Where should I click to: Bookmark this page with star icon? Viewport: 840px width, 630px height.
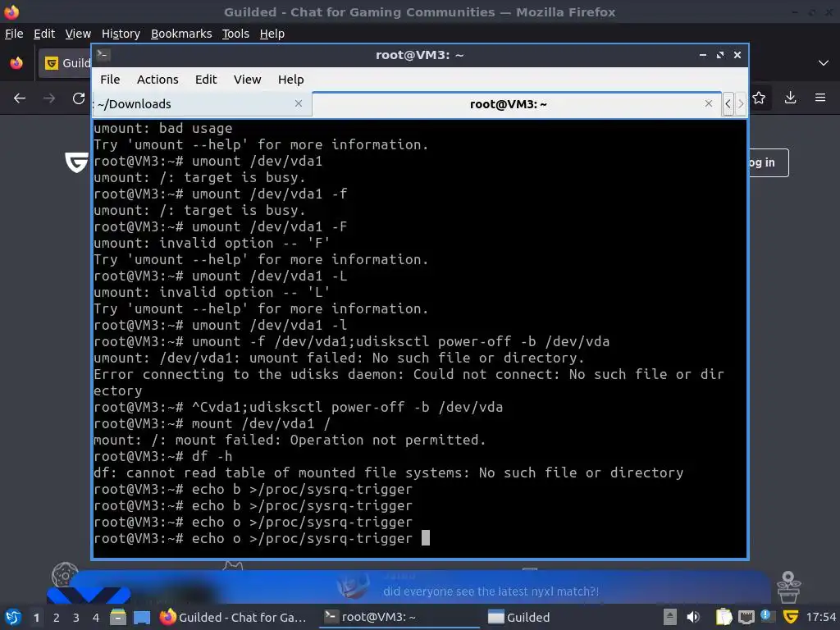tap(759, 98)
